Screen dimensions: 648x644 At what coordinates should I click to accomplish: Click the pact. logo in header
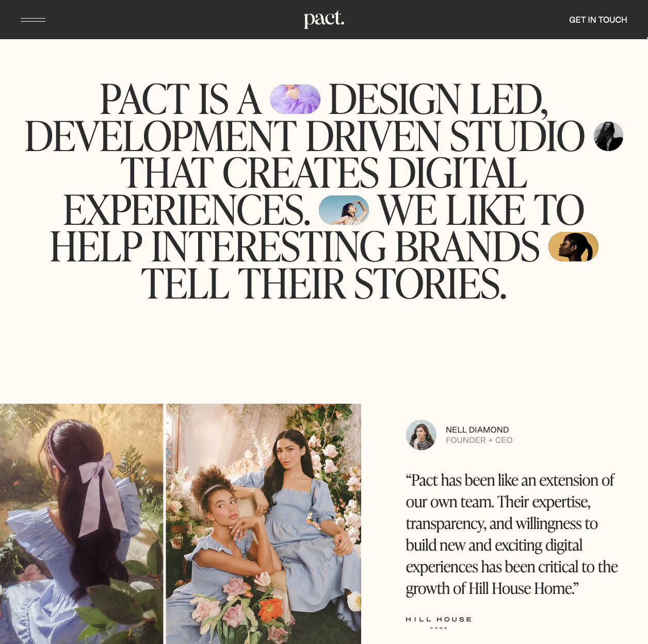[324, 19]
